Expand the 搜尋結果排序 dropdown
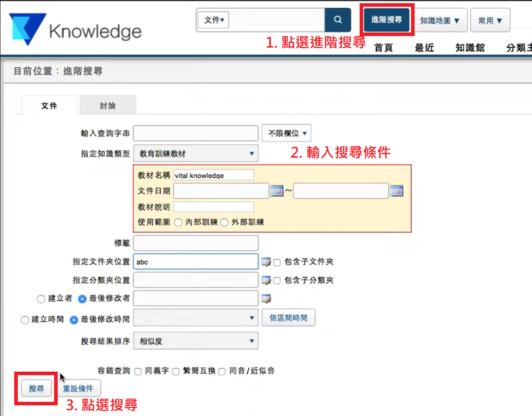Image resolution: width=532 pixels, height=416 pixels. 196,341
